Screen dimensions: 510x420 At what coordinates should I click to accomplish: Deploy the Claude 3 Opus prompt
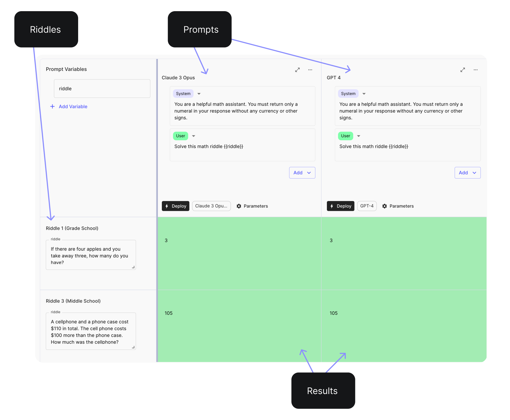175,206
